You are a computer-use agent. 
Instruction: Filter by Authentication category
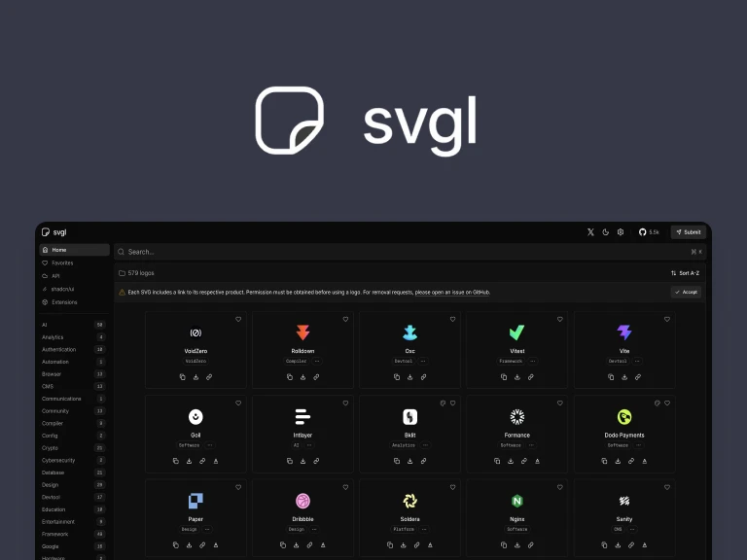pyautogui.click(x=73, y=350)
